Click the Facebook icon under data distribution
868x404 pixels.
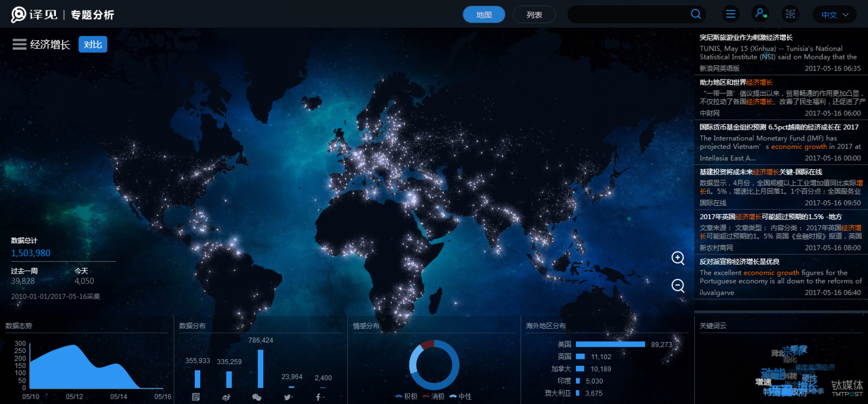click(318, 397)
